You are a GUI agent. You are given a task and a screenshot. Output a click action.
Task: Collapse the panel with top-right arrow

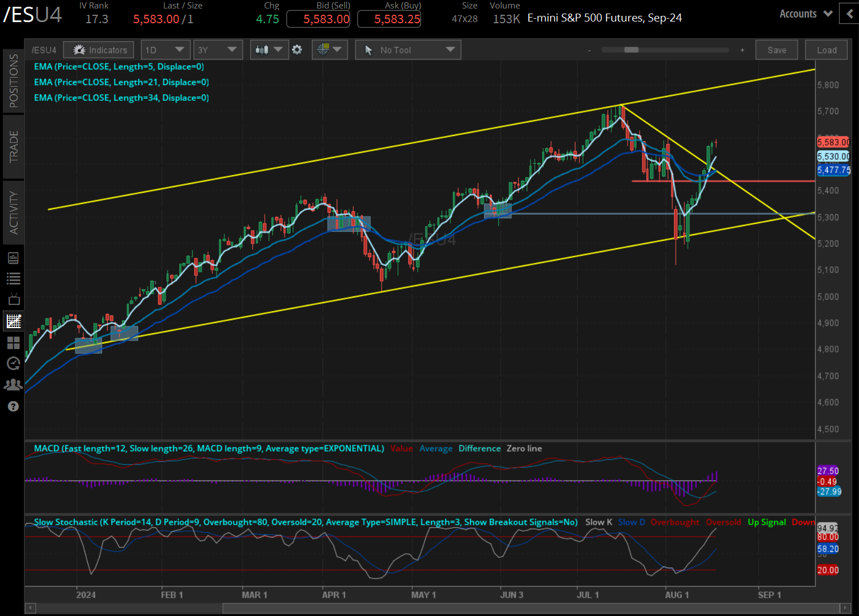pos(849,14)
